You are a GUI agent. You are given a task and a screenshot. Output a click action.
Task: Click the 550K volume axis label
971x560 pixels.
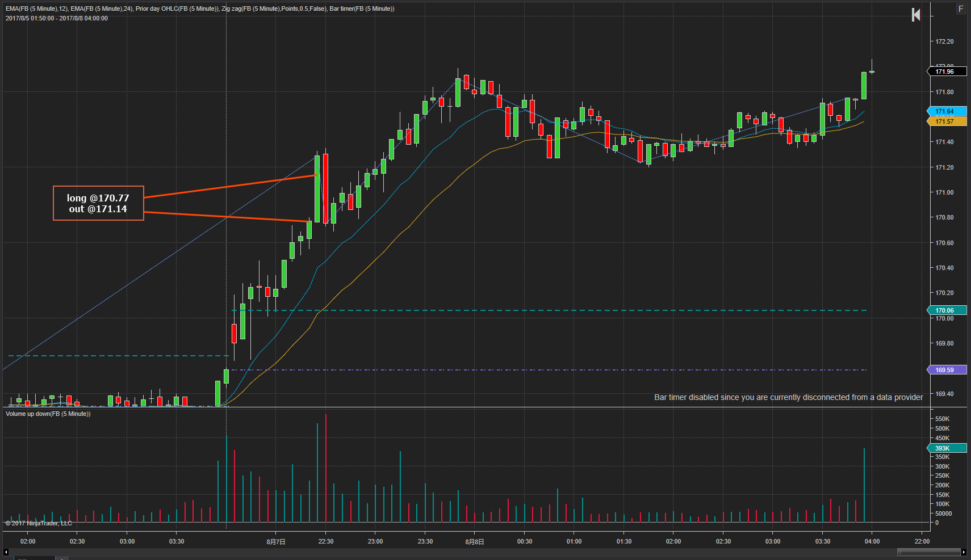(943, 419)
